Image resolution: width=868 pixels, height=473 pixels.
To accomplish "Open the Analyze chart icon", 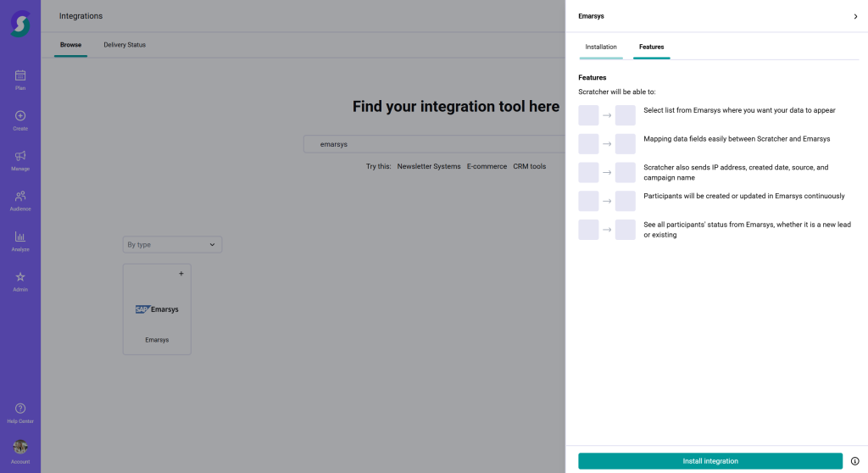I will coord(20,236).
